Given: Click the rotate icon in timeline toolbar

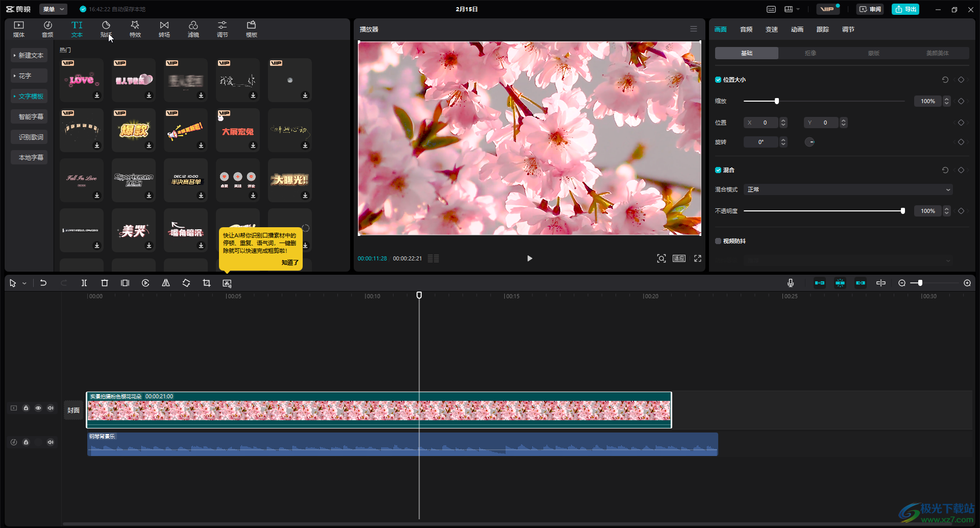Looking at the screenshot, I should pyautogui.click(x=186, y=283).
